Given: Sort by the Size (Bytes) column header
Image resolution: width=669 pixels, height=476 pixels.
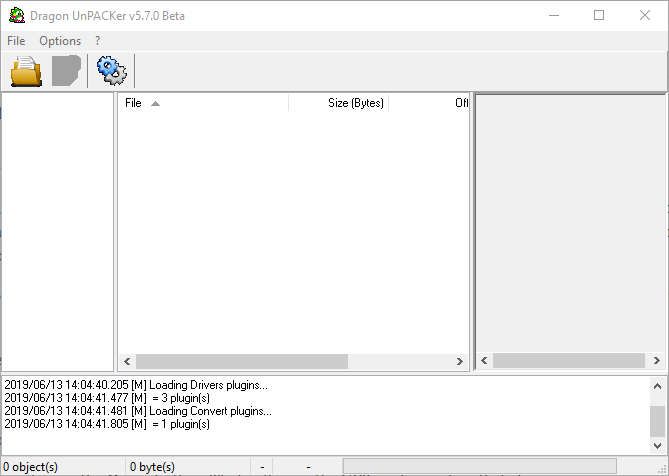Looking at the screenshot, I should 339,103.
